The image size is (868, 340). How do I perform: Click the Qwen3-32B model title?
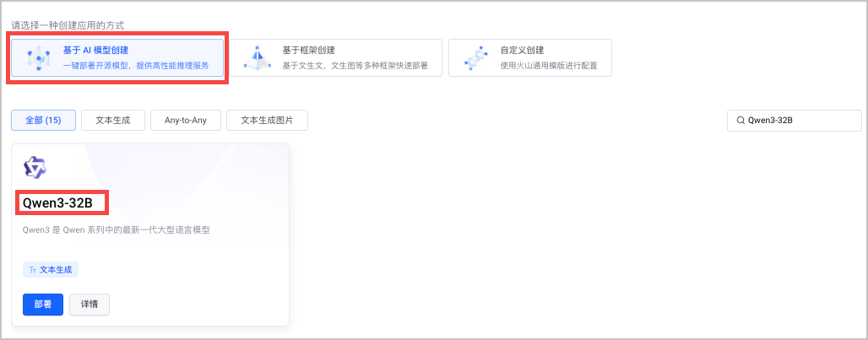[57, 202]
